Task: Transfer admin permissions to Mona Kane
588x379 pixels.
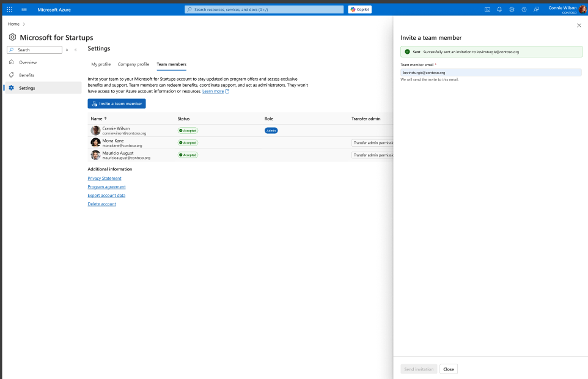Action: [x=372, y=143]
